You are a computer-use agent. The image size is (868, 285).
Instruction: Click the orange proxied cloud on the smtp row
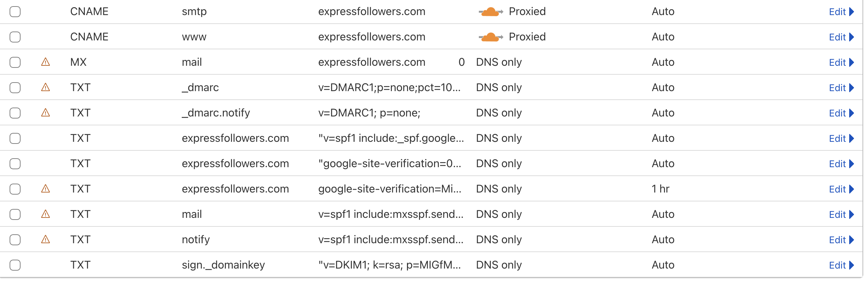[x=490, y=12]
